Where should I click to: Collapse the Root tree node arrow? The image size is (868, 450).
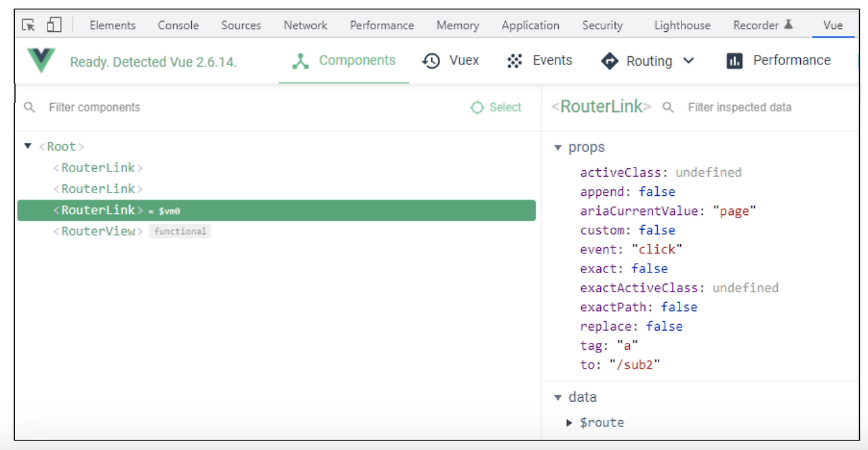point(28,146)
